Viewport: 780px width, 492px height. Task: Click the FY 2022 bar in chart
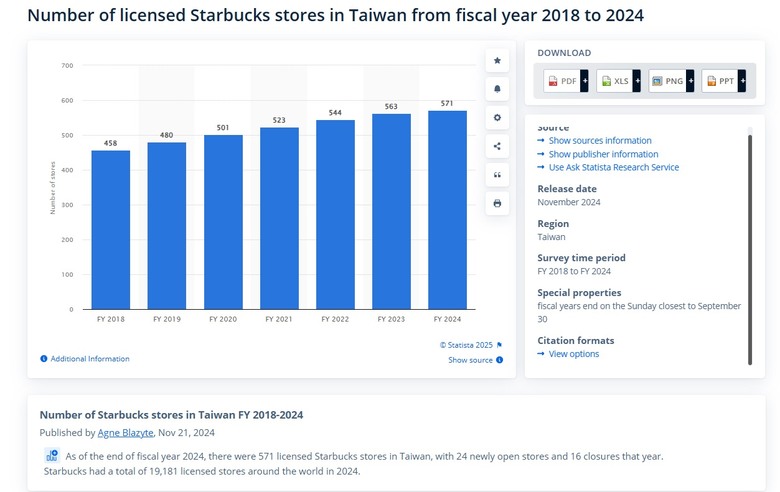(335, 215)
